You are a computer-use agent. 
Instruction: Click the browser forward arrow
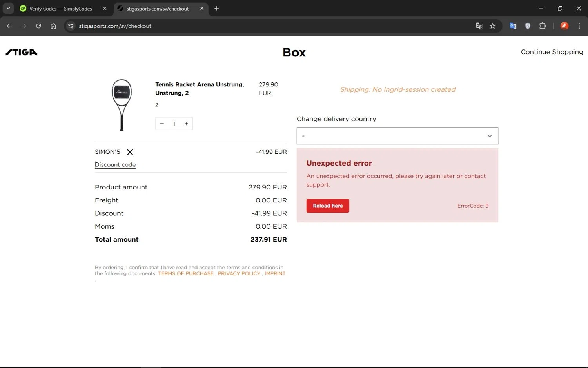(x=24, y=26)
